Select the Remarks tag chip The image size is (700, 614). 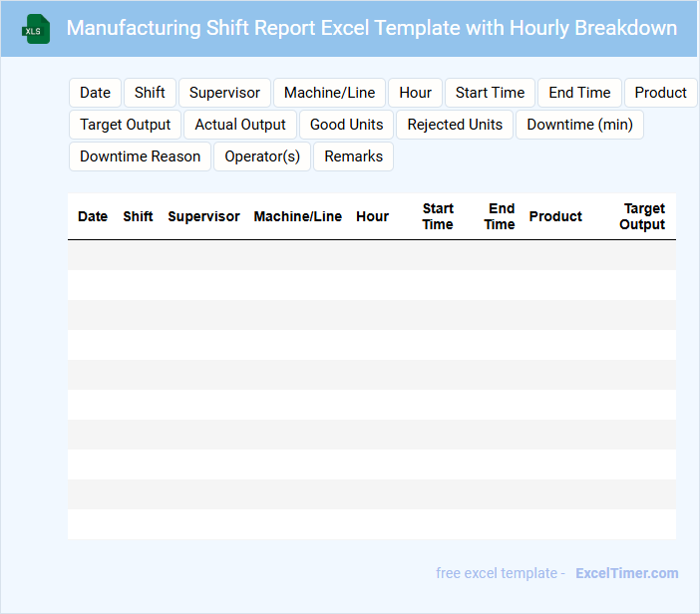(353, 156)
